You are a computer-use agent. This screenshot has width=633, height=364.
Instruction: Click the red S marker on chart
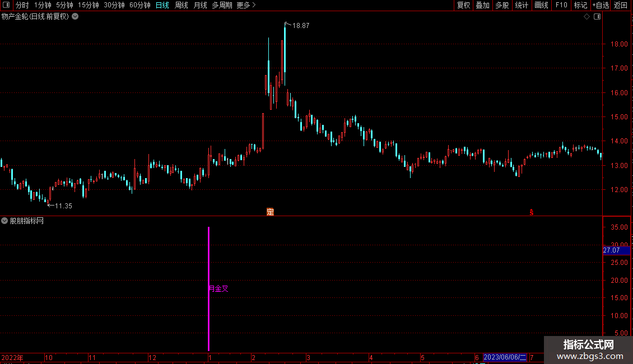(532, 212)
